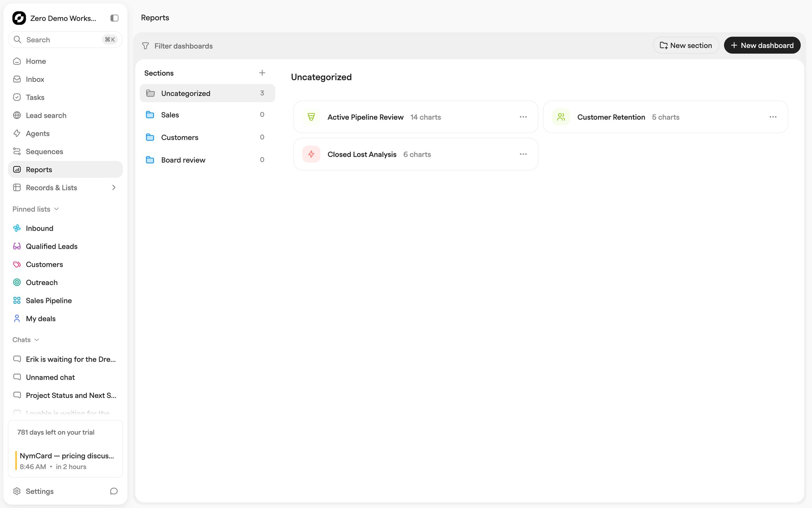
Task: Click the Sales Pipeline grid icon
Action: 17,300
